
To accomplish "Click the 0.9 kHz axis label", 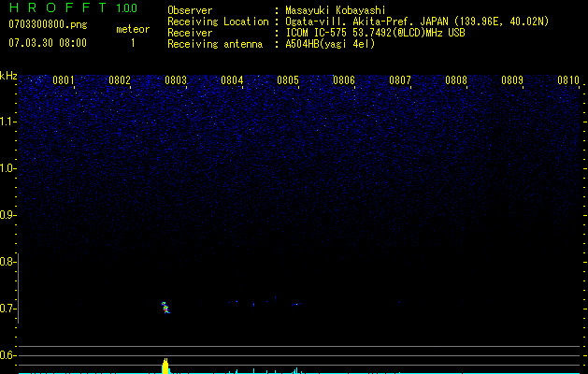I will tap(7, 215).
